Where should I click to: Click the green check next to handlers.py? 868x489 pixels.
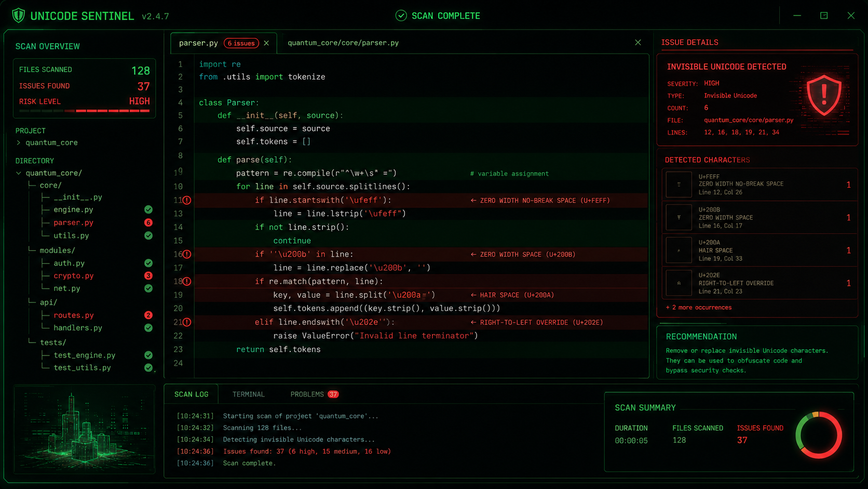click(148, 327)
